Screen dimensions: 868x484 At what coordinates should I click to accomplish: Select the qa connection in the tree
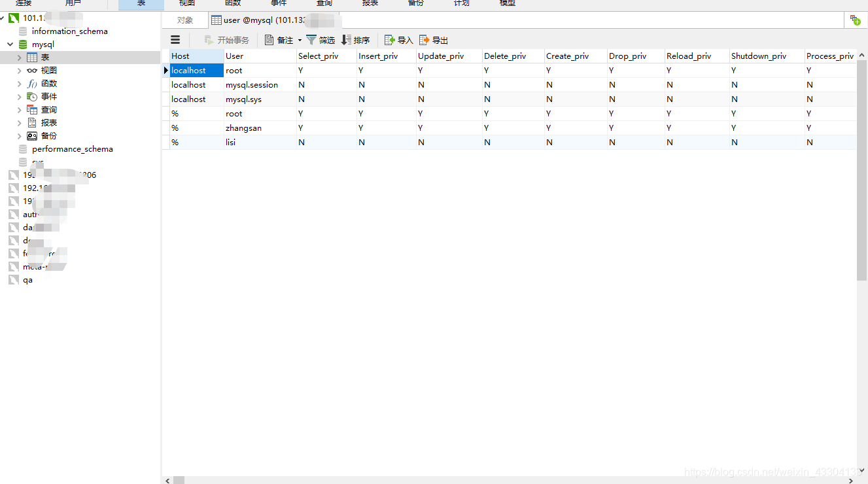click(27, 280)
